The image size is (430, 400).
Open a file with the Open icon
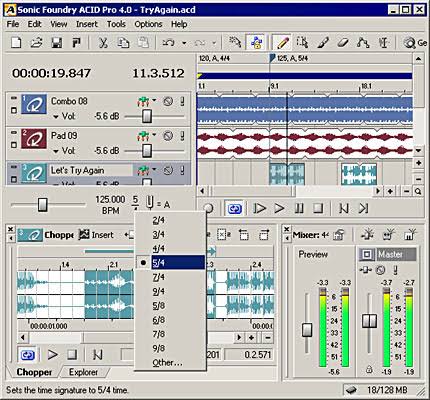pos(37,43)
